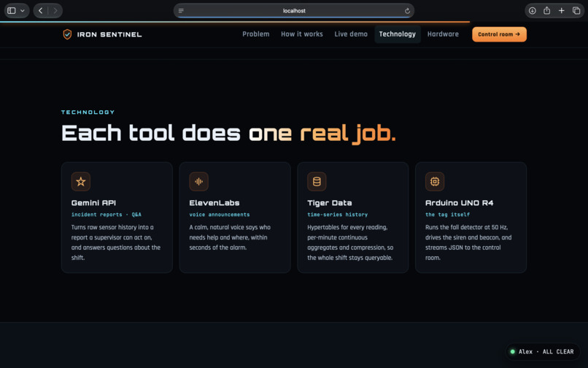Click the Arduino UNO R4 card title
Image resolution: width=588 pixels, height=368 pixels.
pyautogui.click(x=460, y=203)
